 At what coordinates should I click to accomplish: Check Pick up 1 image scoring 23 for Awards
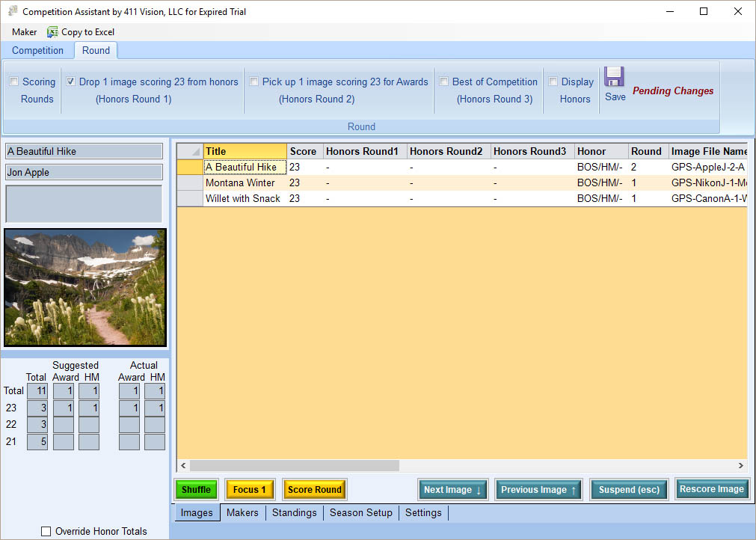click(253, 82)
